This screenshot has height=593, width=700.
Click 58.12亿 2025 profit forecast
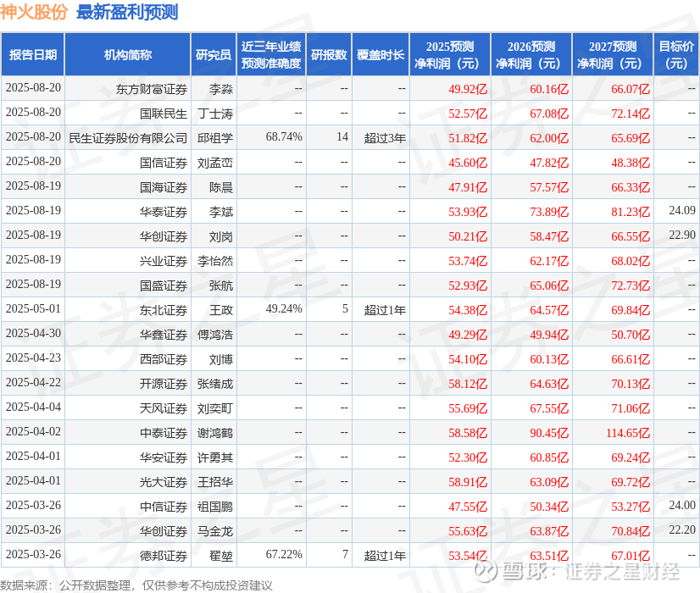pyautogui.click(x=468, y=384)
